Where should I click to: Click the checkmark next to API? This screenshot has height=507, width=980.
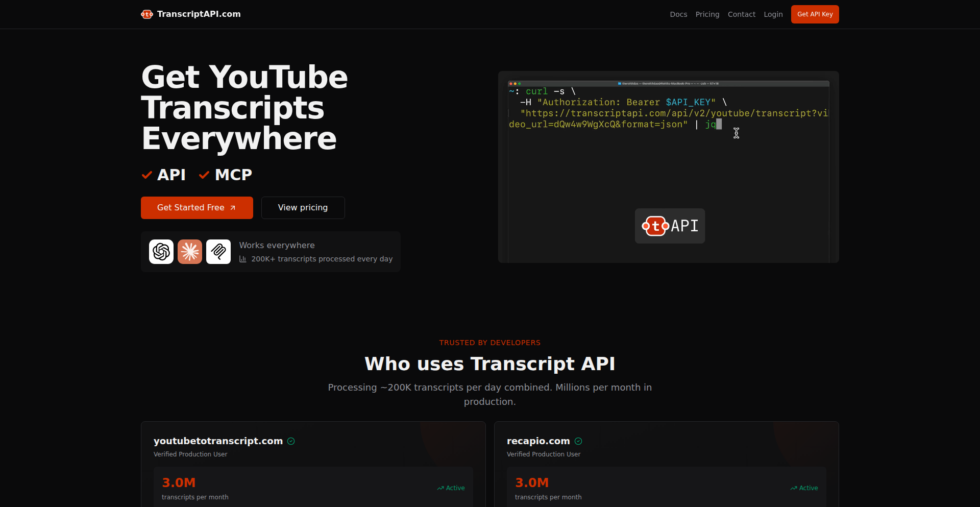point(146,175)
